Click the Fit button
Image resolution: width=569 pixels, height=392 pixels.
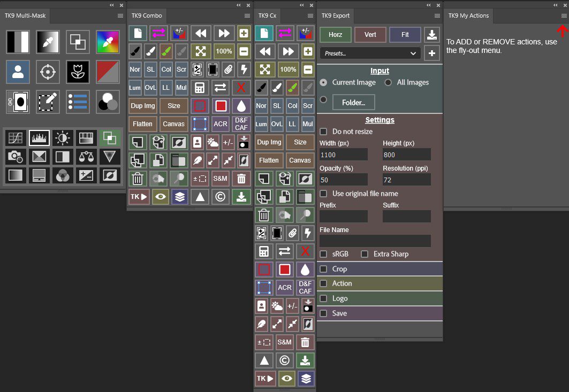point(405,34)
